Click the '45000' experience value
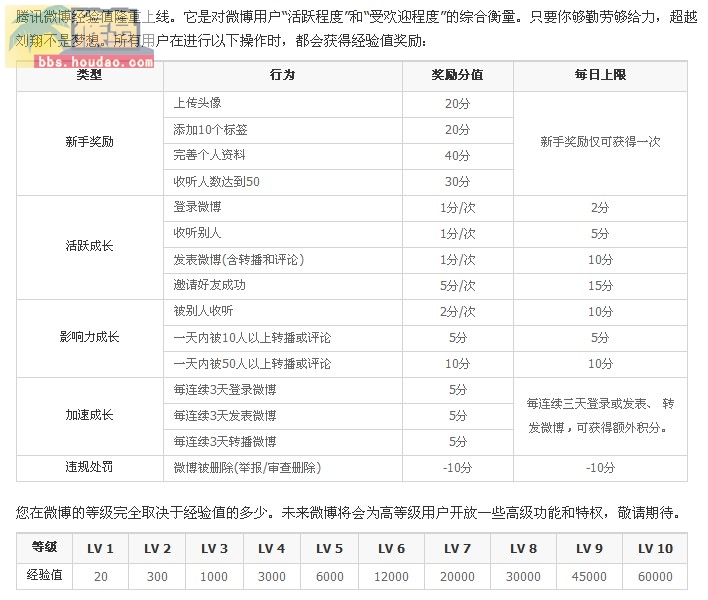 pos(589,577)
